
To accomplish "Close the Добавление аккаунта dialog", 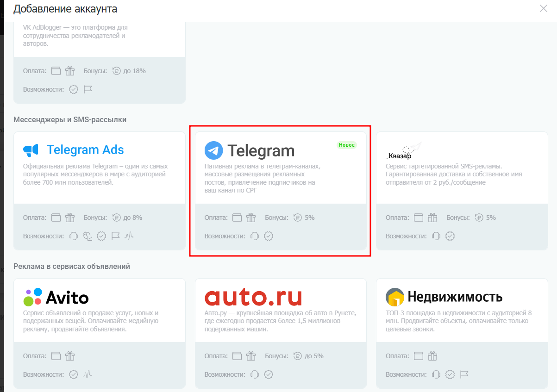I will [x=544, y=8].
